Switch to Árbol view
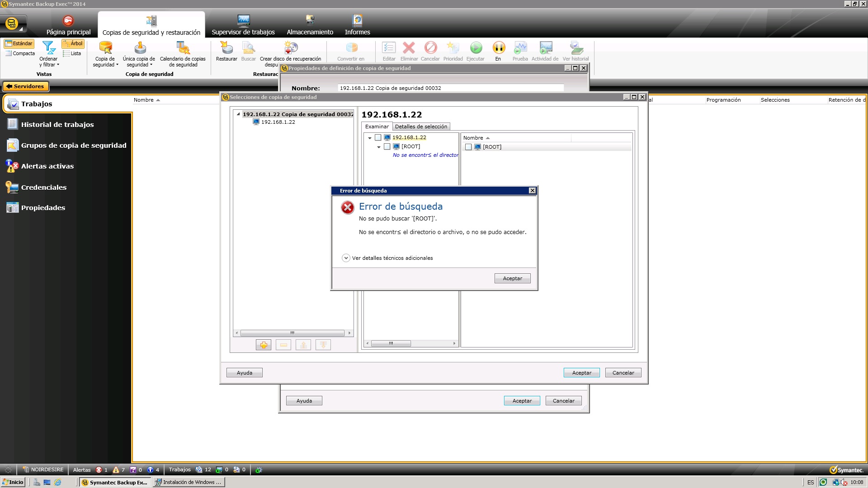The height and width of the screenshot is (488, 868). coord(73,43)
